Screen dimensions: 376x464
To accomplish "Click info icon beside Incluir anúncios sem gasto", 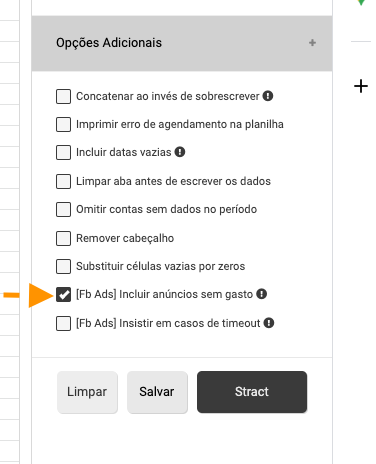I will [261, 294].
